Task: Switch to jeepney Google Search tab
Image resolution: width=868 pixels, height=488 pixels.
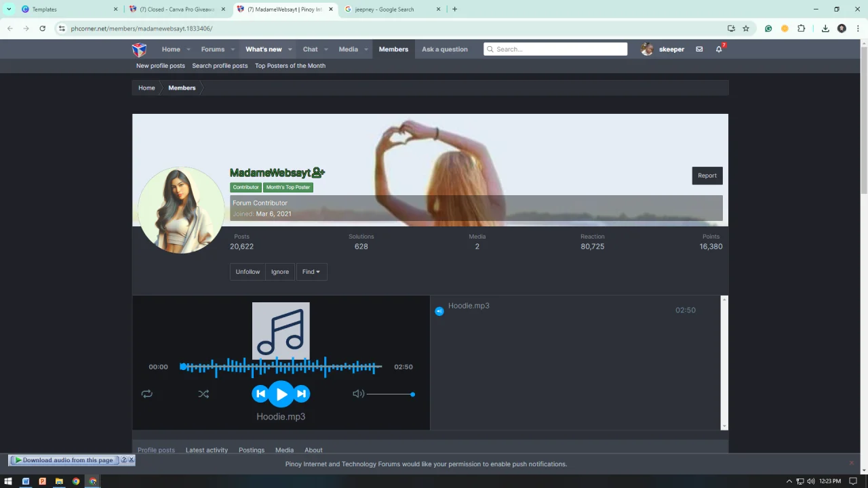Action: 393,9
